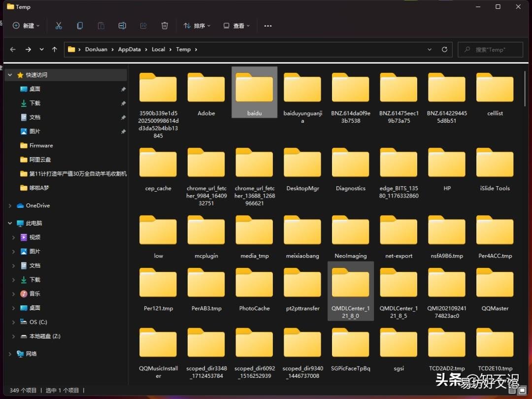Expand the OneDrive tree node
Screen dimensions: 532x399
pos(10,205)
